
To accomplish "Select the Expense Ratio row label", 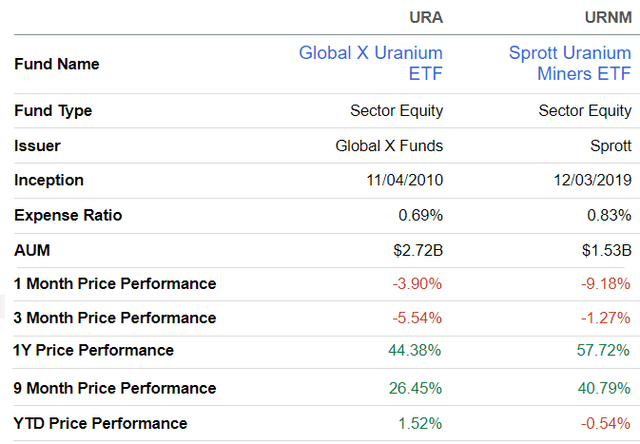I will (x=68, y=215).
